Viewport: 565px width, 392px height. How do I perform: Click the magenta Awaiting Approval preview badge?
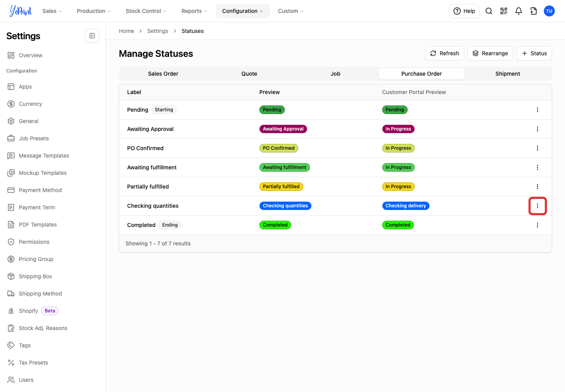[283, 129]
